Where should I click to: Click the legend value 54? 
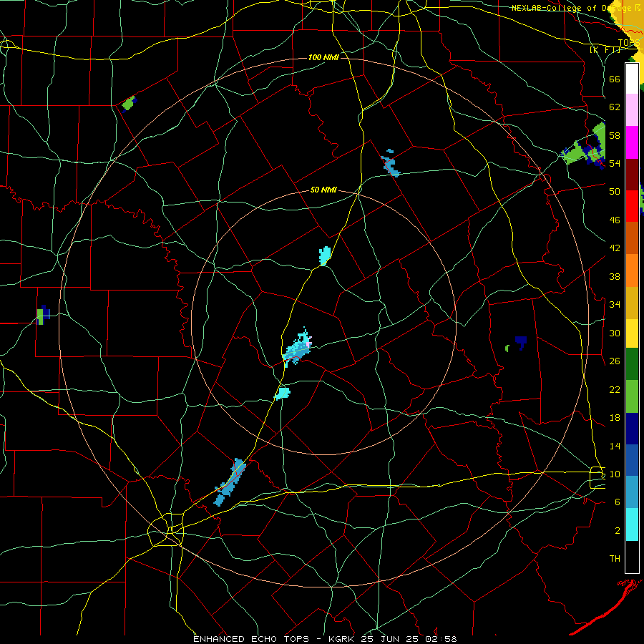(615, 163)
